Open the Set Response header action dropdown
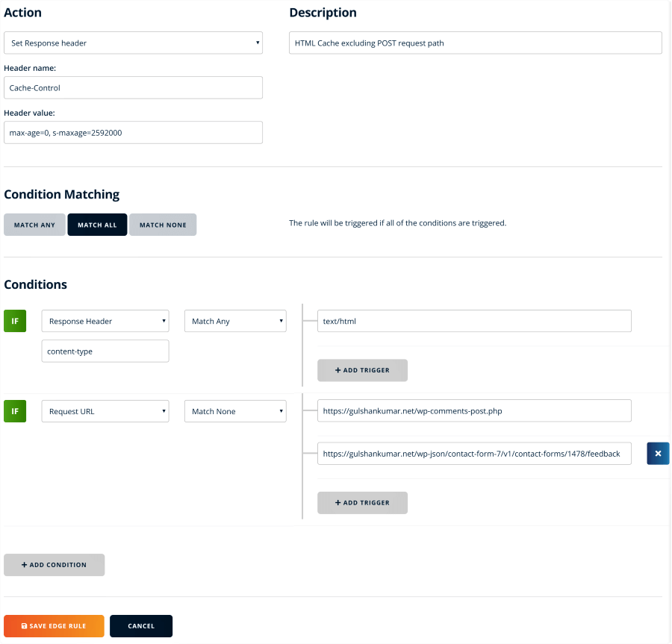Image resolution: width=672 pixels, height=644 pixels. tap(133, 43)
